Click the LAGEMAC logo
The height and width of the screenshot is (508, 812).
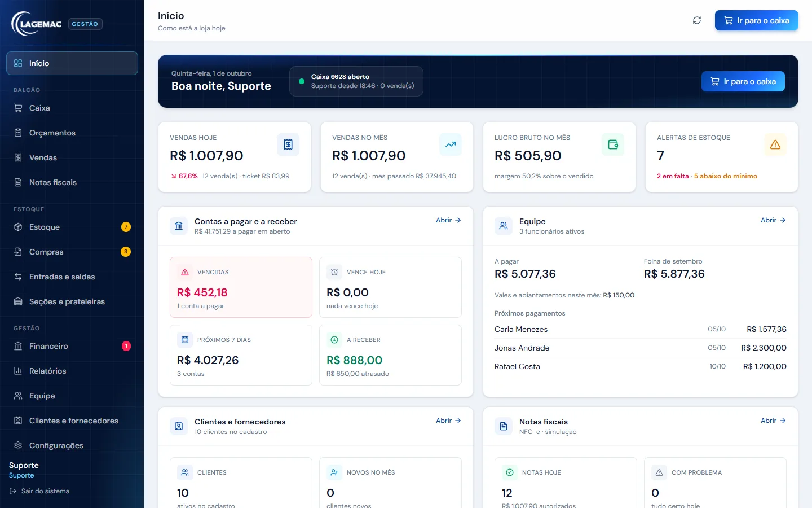pyautogui.click(x=37, y=24)
